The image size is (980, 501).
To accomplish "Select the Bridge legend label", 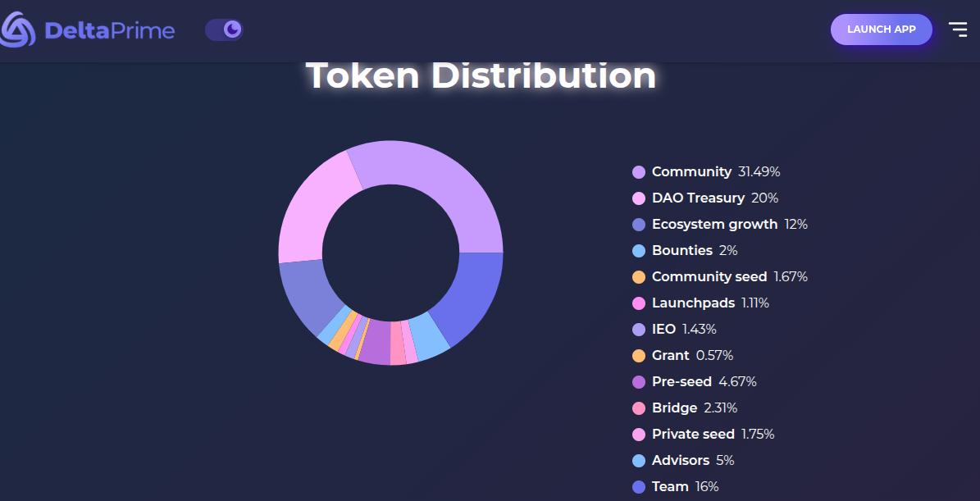I will coord(674,408).
